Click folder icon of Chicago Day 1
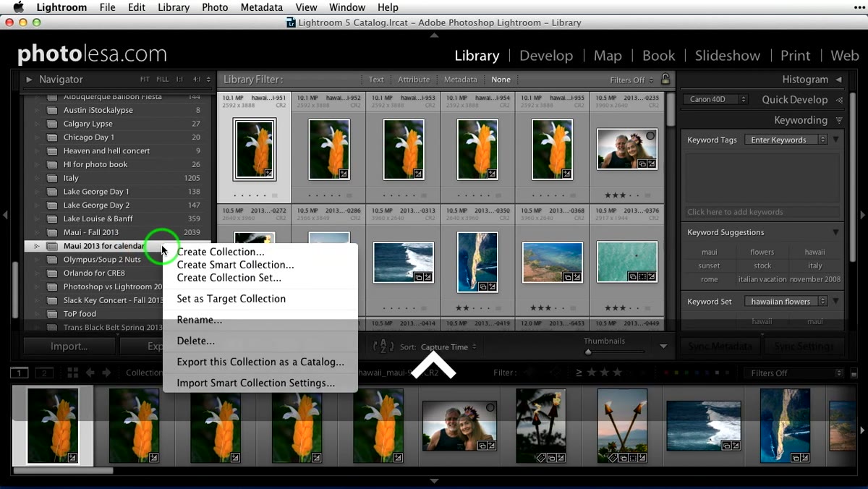Screen dimensions: 868x489 pos(52,137)
